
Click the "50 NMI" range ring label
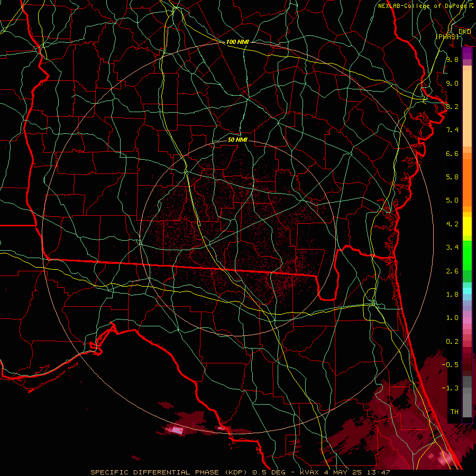tap(237, 140)
